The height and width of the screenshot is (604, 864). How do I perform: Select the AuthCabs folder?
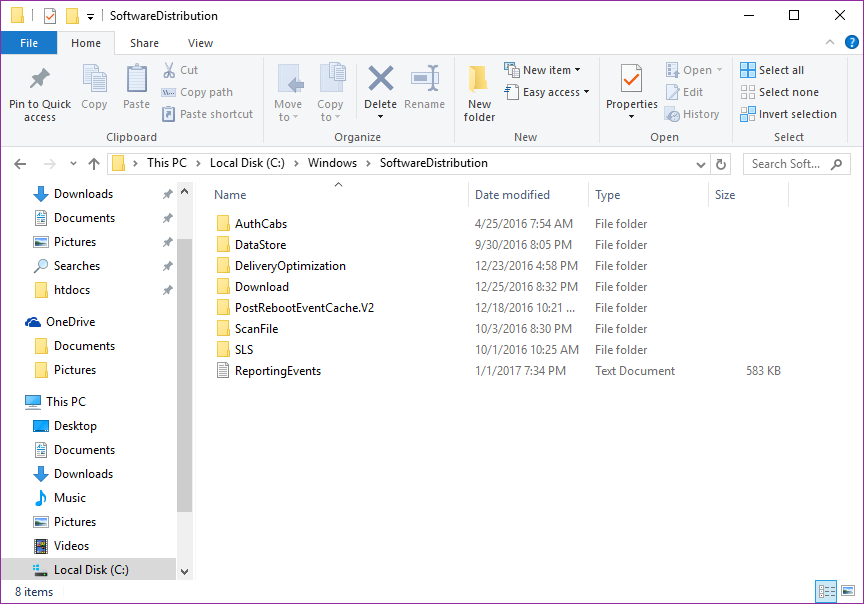(252, 224)
